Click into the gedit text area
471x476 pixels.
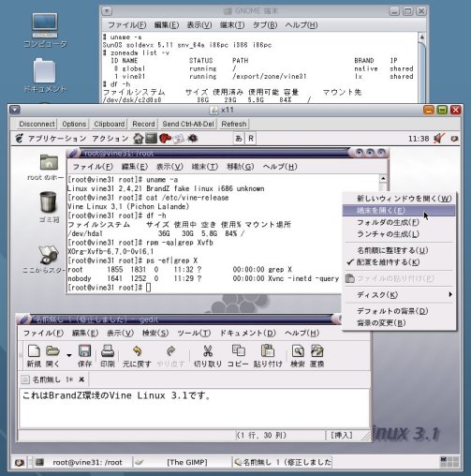194,409
